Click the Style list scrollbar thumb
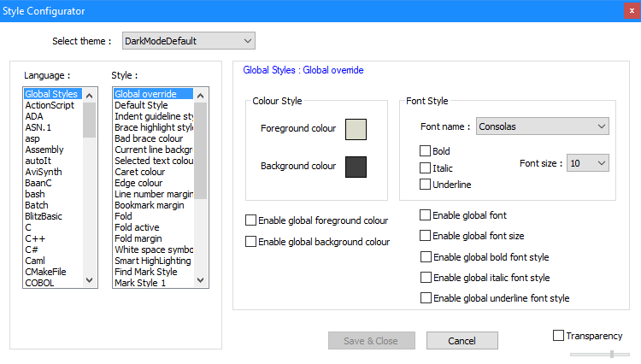The width and height of the screenshot is (641, 364). click(200, 150)
